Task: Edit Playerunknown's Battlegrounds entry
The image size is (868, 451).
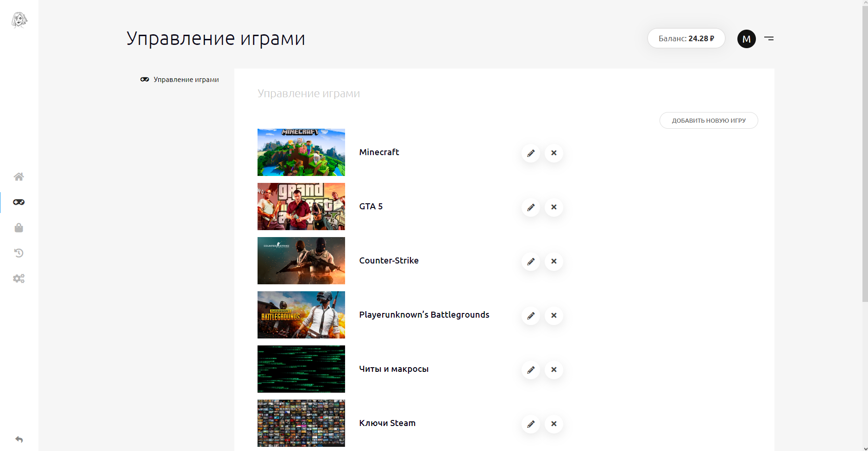Action: (531, 315)
